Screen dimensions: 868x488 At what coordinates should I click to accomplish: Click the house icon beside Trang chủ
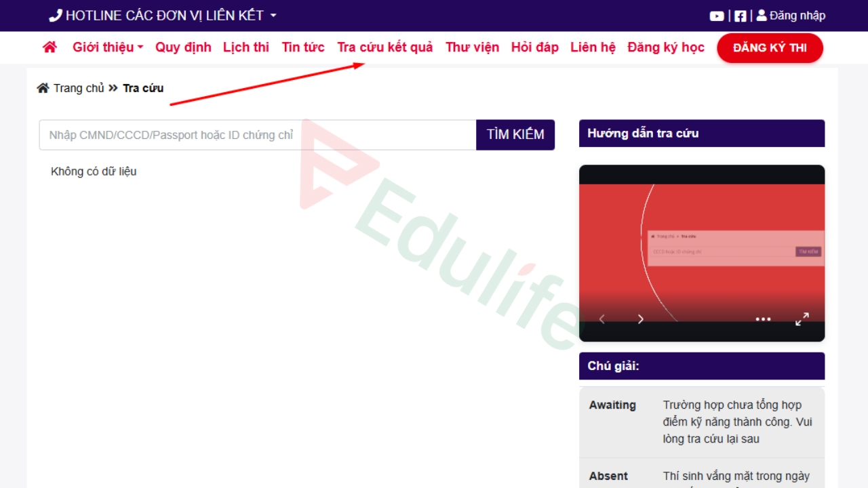[43, 88]
